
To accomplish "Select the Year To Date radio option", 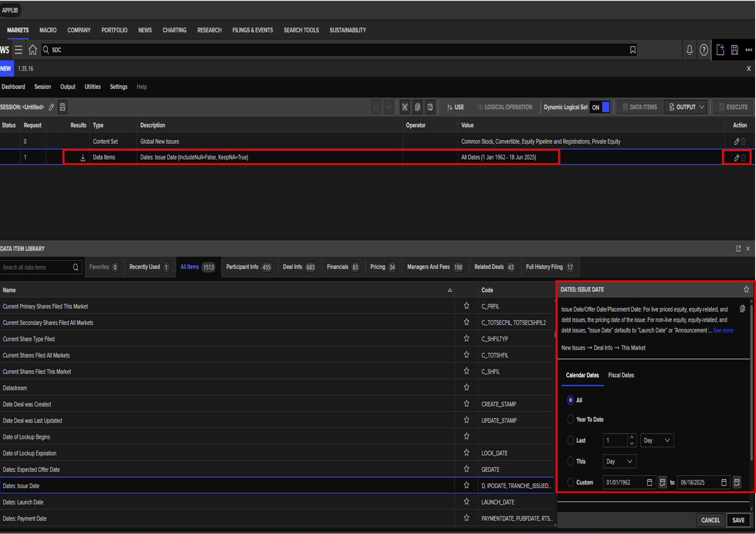I will coord(571,419).
